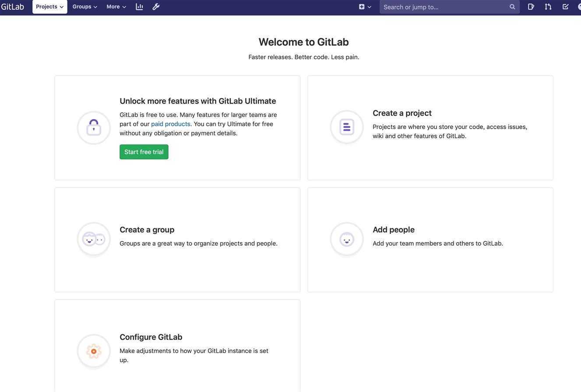Follow the paid products link
Screen dimensions: 581x392
tap(171, 124)
